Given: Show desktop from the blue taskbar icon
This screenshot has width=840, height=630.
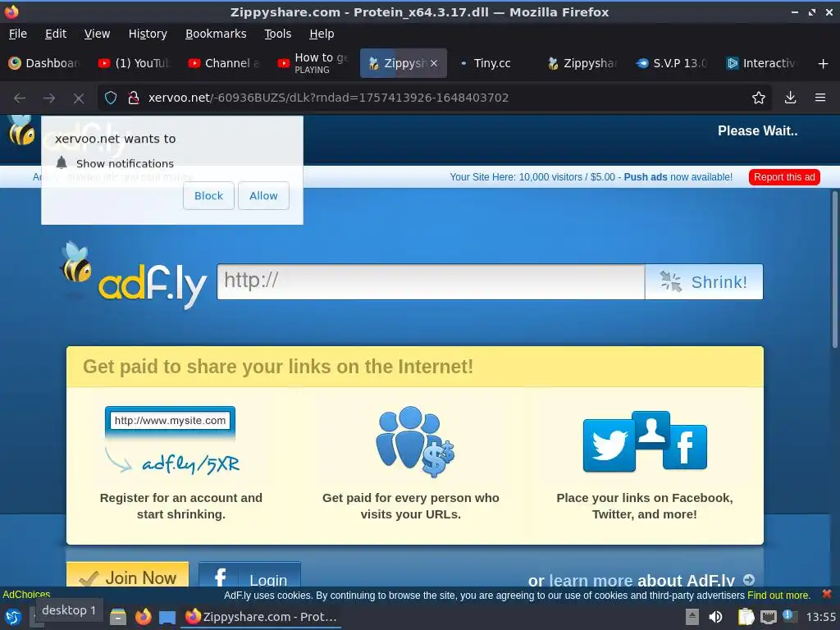Looking at the screenshot, I should (x=167, y=617).
